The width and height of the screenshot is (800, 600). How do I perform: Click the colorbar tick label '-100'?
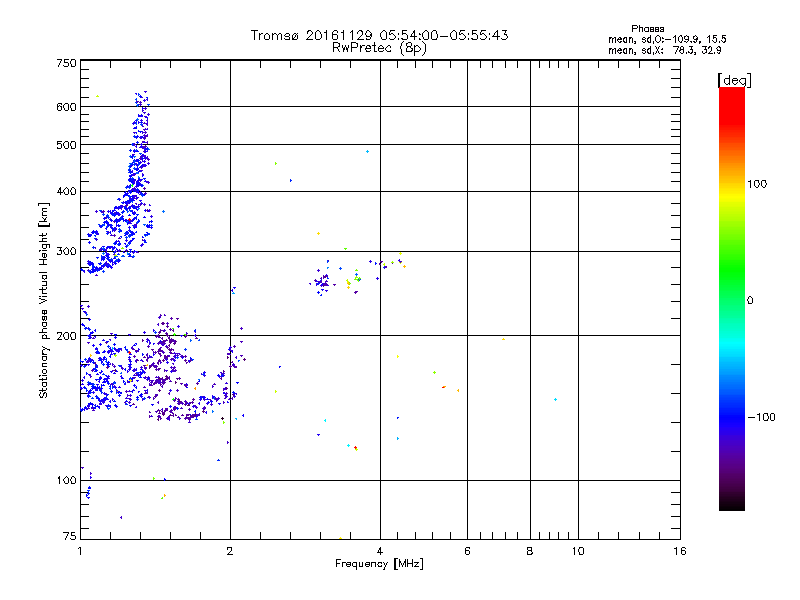point(762,417)
